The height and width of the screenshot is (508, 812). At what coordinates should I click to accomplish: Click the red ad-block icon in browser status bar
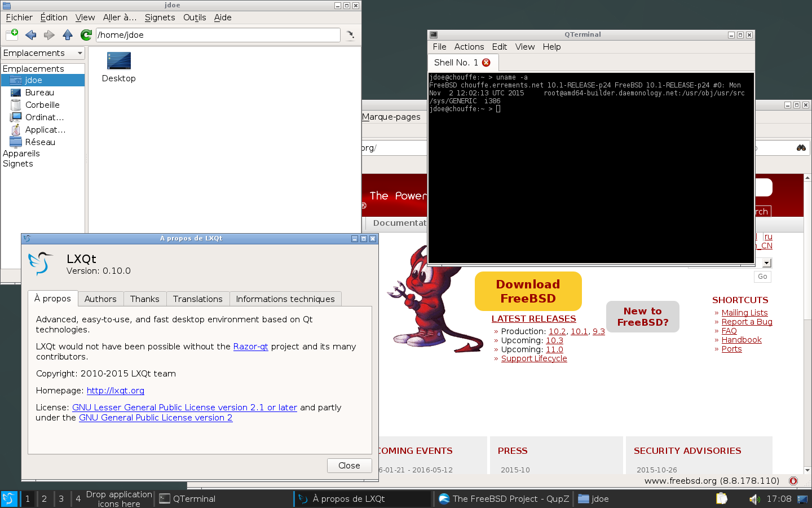pos(793,481)
